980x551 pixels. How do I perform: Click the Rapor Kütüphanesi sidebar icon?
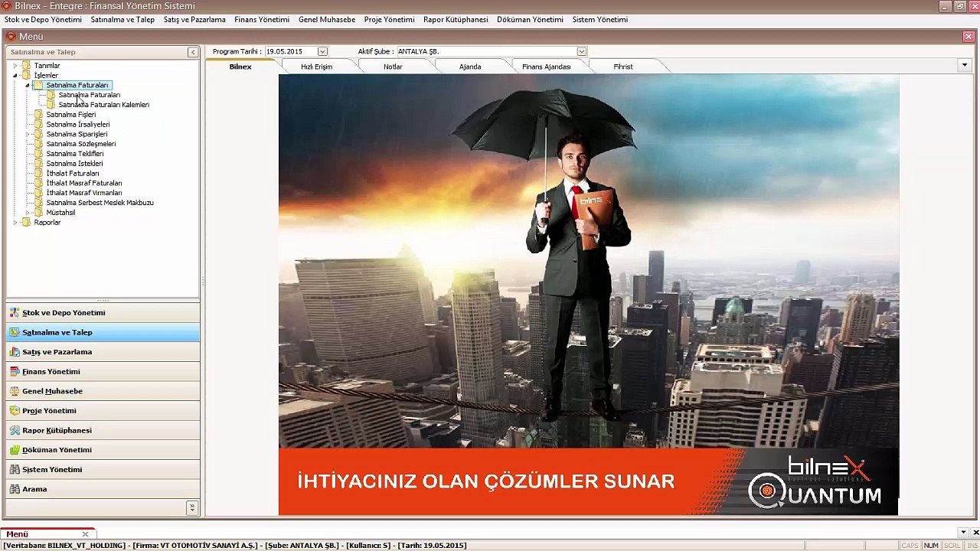tap(15, 431)
